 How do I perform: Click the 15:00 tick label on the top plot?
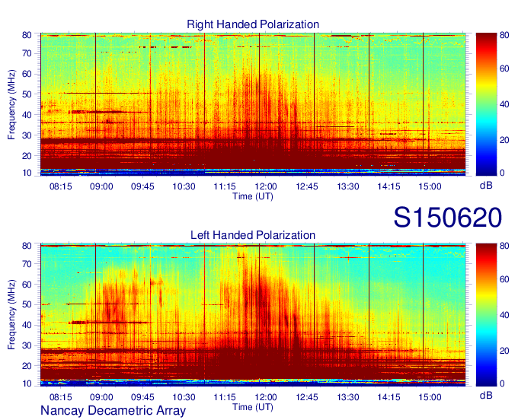pyautogui.click(x=430, y=186)
